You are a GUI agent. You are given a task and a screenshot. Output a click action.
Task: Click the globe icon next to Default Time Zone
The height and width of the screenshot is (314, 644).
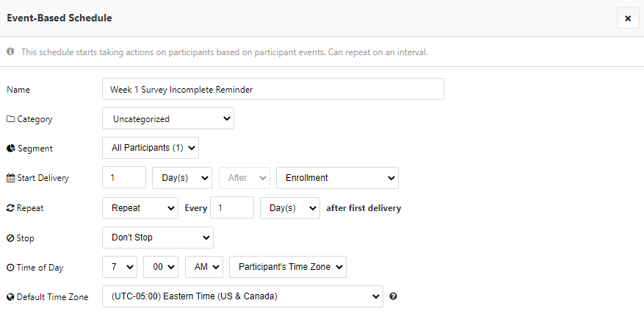click(x=10, y=297)
